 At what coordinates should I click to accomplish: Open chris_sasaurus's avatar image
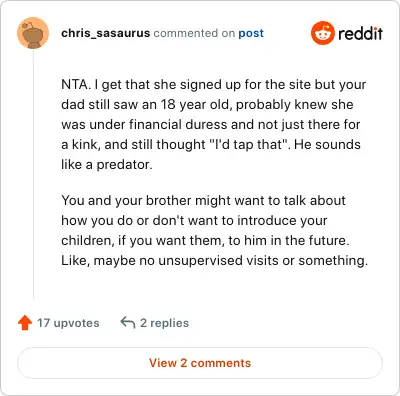coord(33,33)
